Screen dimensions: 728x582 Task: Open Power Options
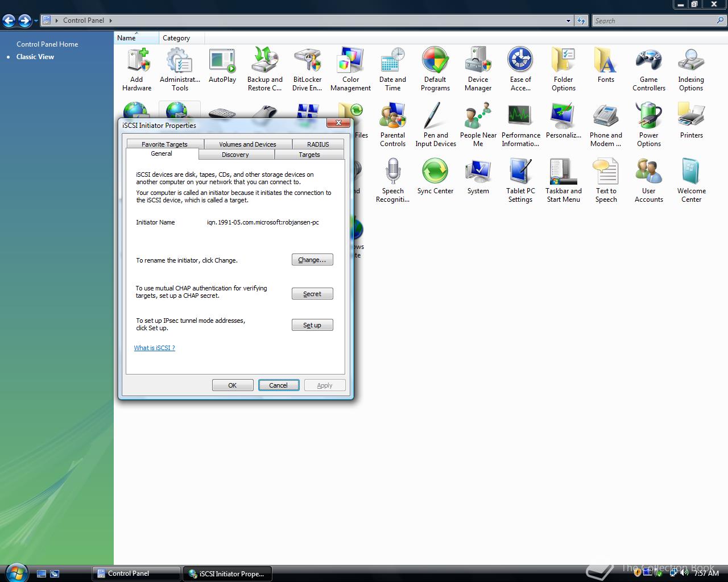coord(649,125)
